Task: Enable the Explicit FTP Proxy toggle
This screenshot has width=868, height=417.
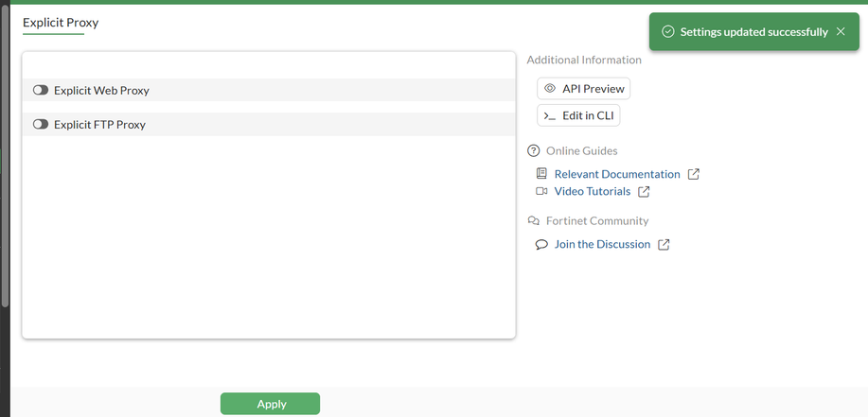Action: 41,125
